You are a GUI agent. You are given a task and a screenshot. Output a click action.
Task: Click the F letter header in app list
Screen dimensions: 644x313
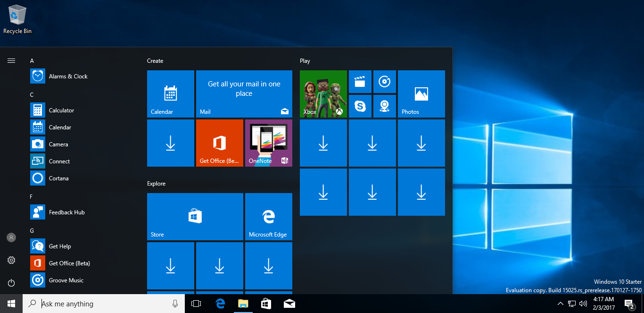pos(32,197)
